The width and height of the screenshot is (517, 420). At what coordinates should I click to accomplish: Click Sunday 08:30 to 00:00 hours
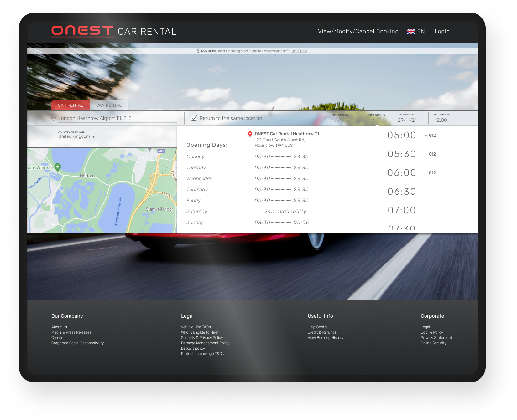(282, 223)
